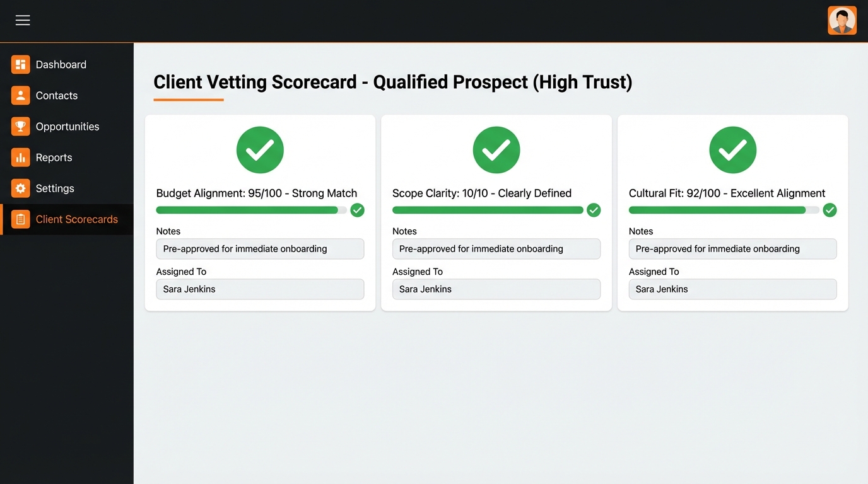Open the hamburger menu
Image resolution: width=868 pixels, height=484 pixels.
(23, 20)
